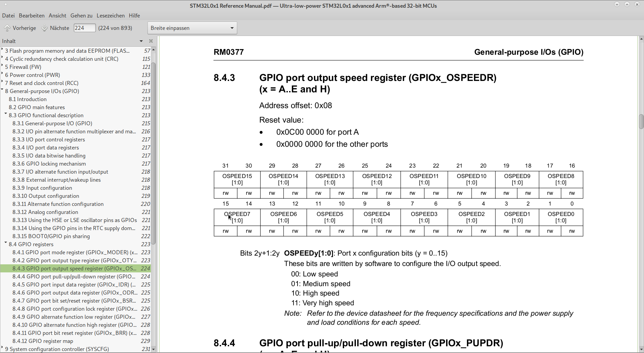This screenshot has height=353, width=644.
Task: Open 8.4.11 GPIO port bit reset register
Action: pos(75,333)
